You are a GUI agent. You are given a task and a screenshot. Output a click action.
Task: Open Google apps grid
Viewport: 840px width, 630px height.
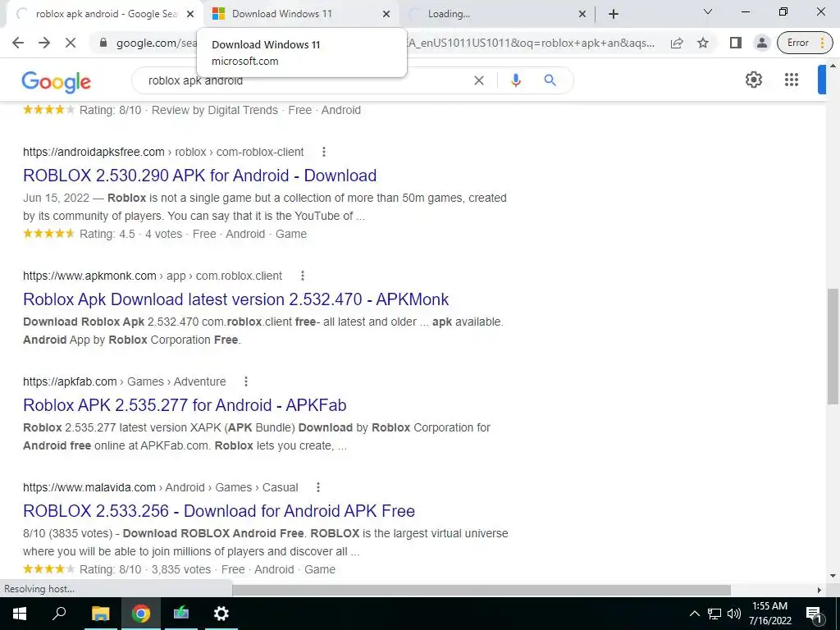(792, 80)
